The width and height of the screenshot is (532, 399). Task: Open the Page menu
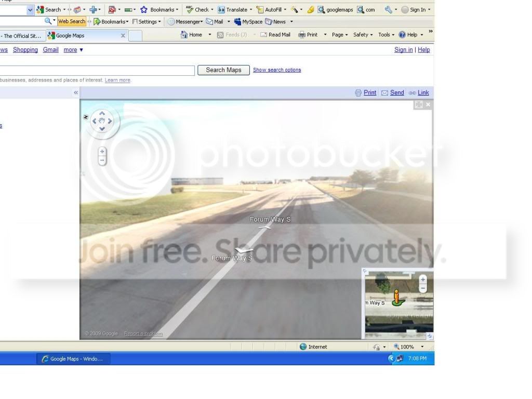tap(340, 35)
